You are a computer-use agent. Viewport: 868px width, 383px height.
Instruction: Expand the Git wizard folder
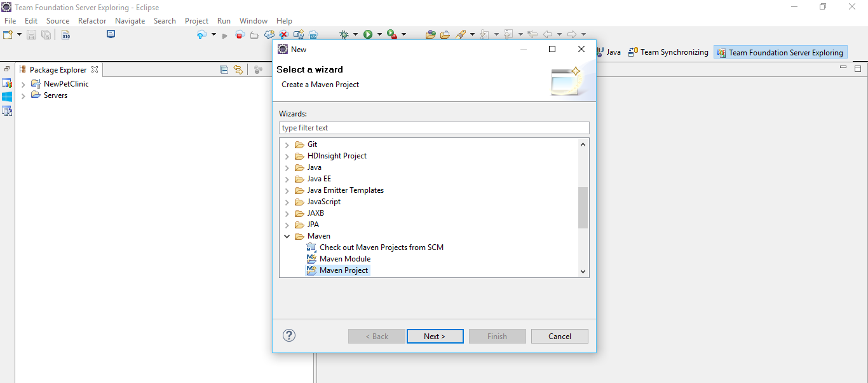click(287, 145)
